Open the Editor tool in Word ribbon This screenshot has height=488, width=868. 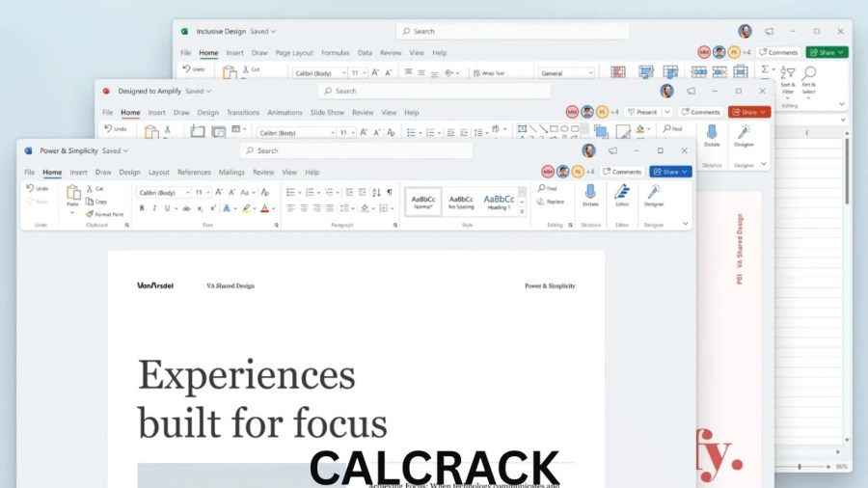pyautogui.click(x=622, y=191)
